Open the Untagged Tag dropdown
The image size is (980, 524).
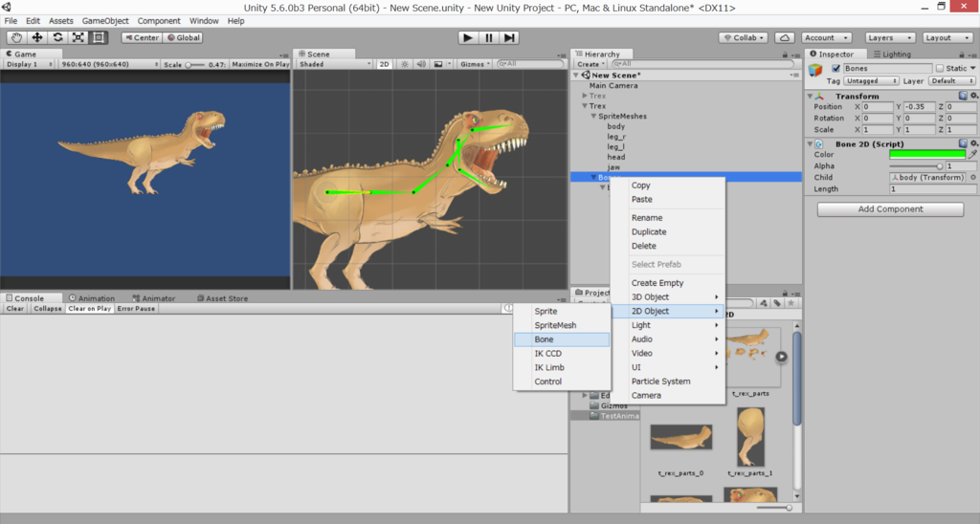871,81
